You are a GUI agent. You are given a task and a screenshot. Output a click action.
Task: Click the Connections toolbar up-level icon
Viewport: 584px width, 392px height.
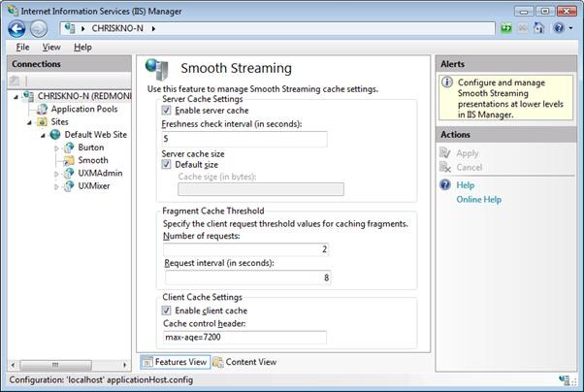click(x=15, y=81)
